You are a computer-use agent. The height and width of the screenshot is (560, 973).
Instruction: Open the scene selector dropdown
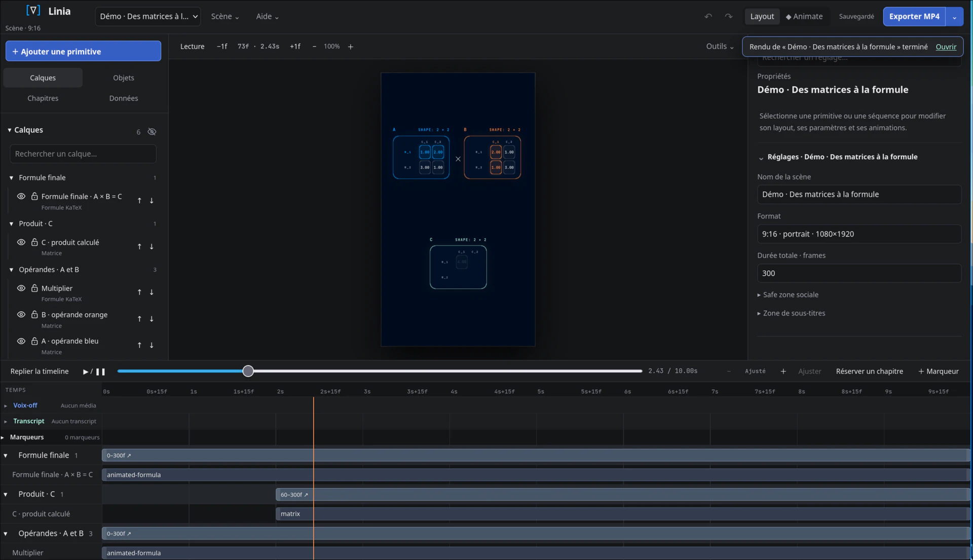[148, 16]
